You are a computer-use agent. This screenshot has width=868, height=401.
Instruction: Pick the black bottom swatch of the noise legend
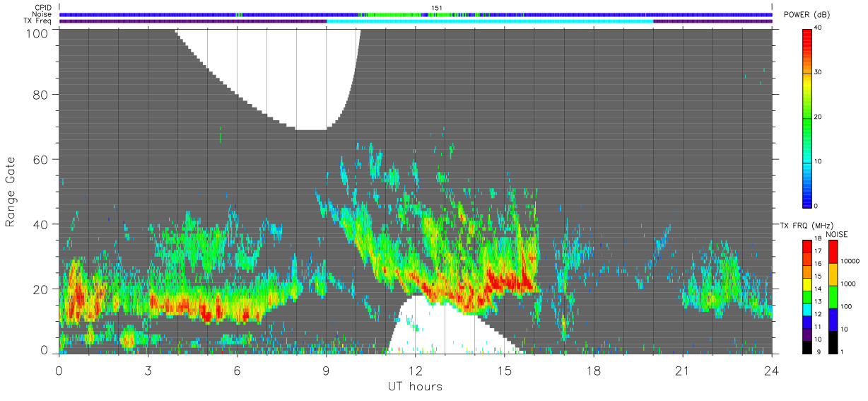point(833,342)
